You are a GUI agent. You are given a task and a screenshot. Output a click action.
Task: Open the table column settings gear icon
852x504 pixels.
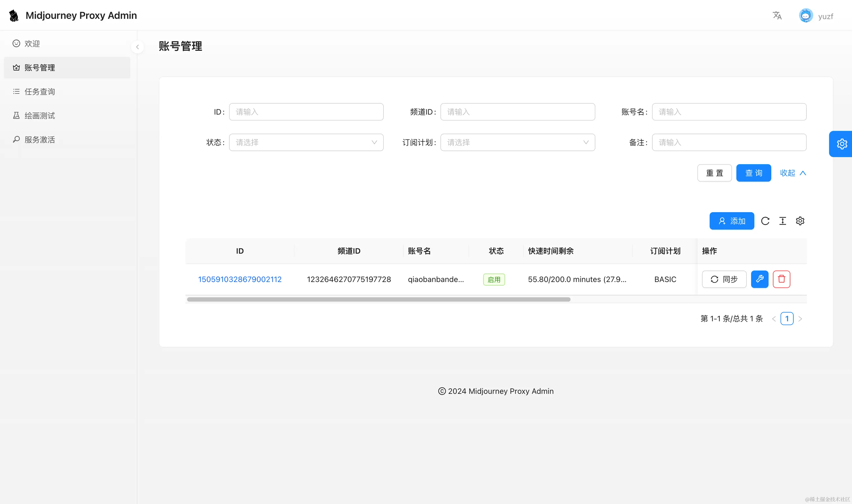800,221
